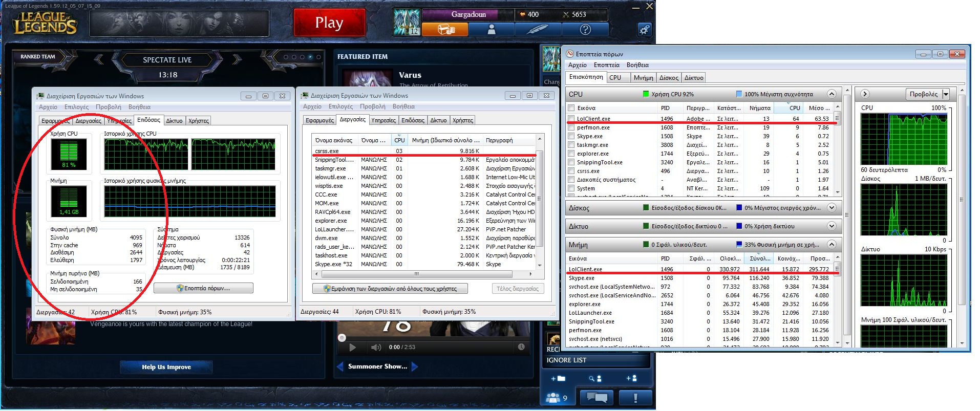Collapse the Μνήμη section in Resource Monitor
980x411 pixels.
tap(832, 244)
